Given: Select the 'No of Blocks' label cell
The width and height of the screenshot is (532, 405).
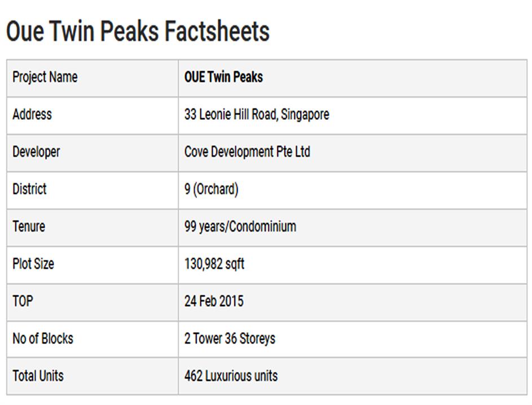Looking at the screenshot, I should pos(43,338).
